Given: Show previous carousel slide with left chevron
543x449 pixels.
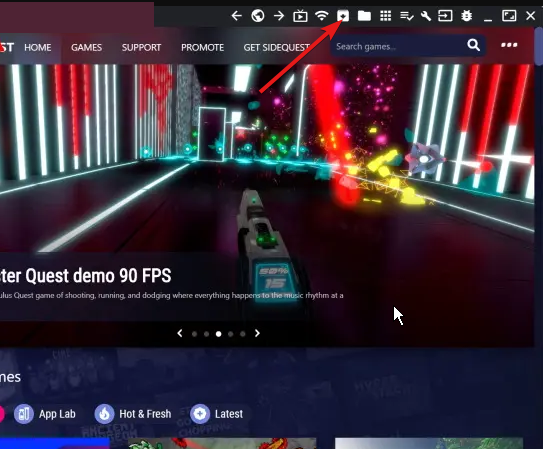Looking at the screenshot, I should pyautogui.click(x=180, y=333).
